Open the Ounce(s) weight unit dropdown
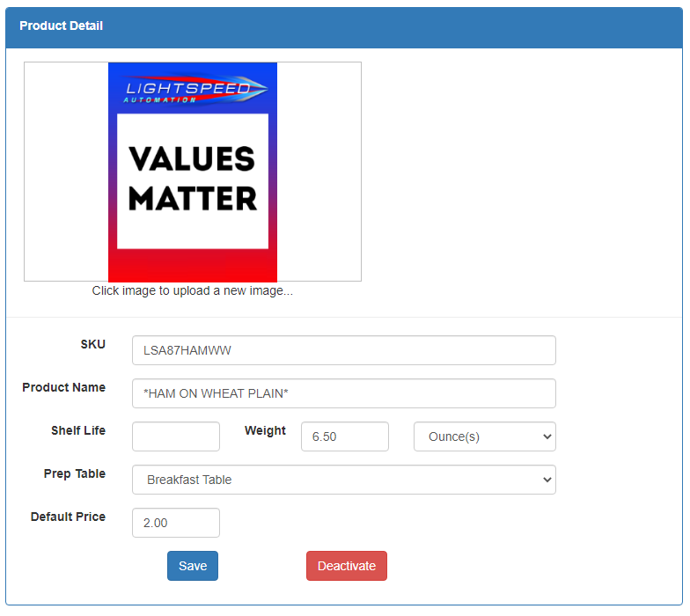The width and height of the screenshot is (690, 616). coord(484,436)
